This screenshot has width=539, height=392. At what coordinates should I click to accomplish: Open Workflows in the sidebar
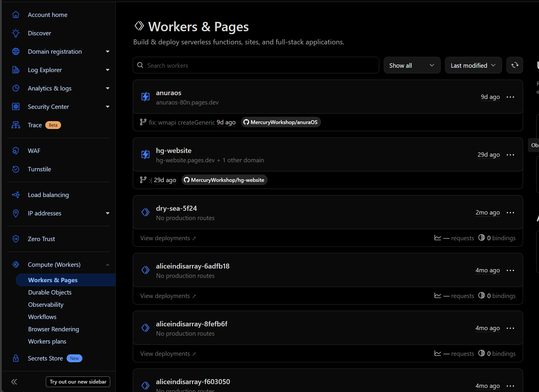click(42, 317)
